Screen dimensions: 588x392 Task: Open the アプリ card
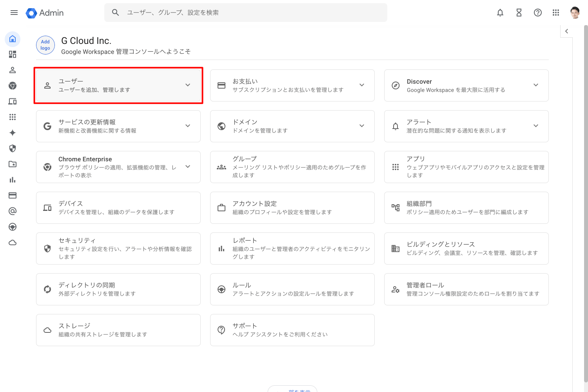[x=466, y=167]
